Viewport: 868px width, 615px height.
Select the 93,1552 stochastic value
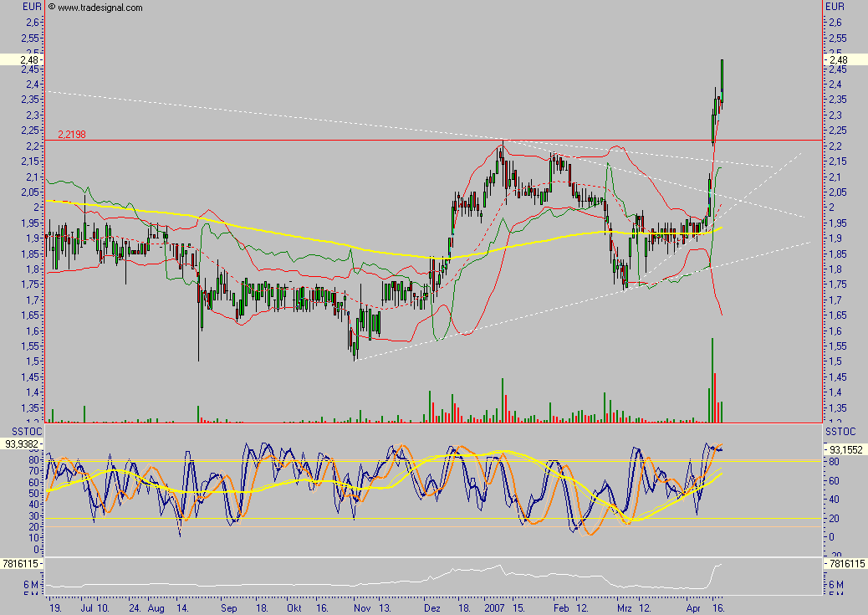846,450
